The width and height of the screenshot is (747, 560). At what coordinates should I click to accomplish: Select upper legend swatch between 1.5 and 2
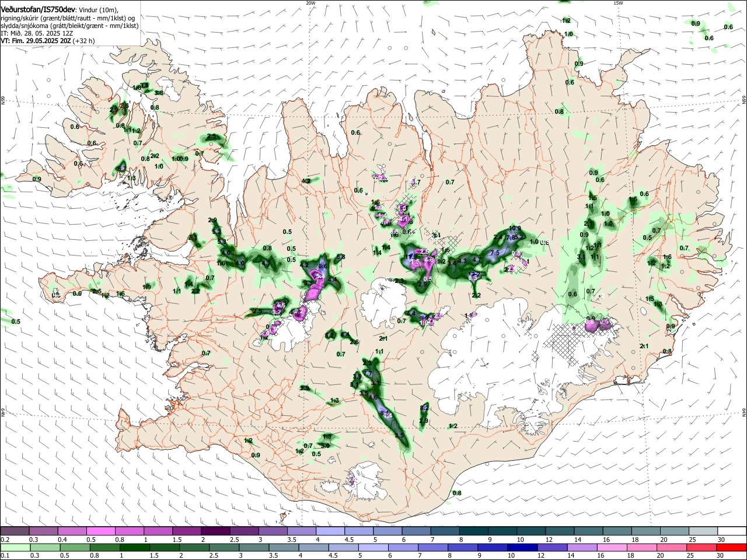[x=186, y=531]
